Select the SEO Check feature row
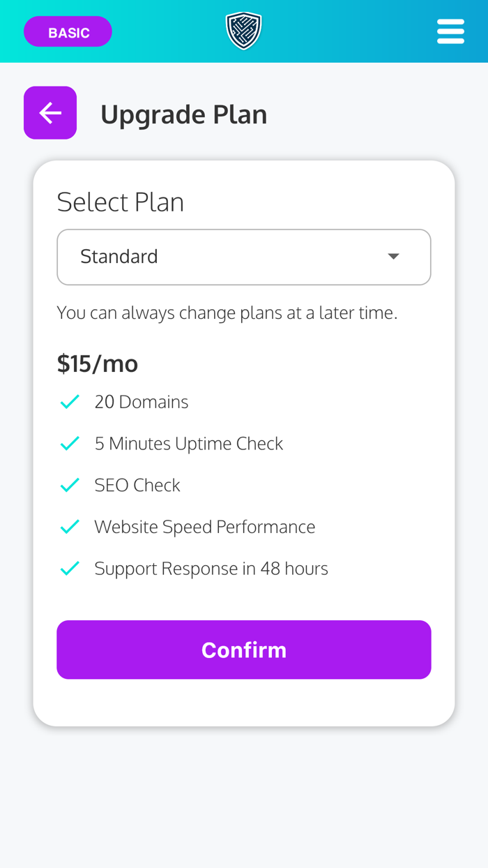Viewport: 488px width, 868px height. pyautogui.click(x=137, y=484)
